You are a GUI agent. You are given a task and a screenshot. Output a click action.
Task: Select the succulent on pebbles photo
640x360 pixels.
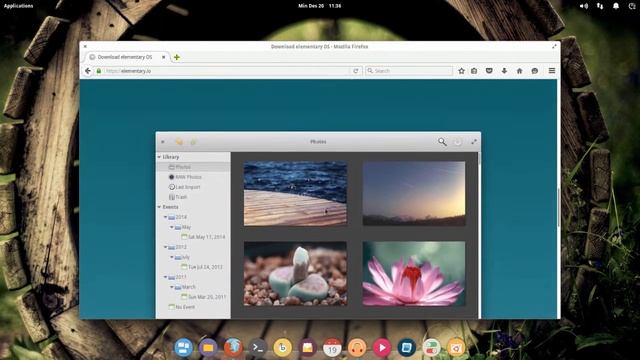pyautogui.click(x=295, y=273)
